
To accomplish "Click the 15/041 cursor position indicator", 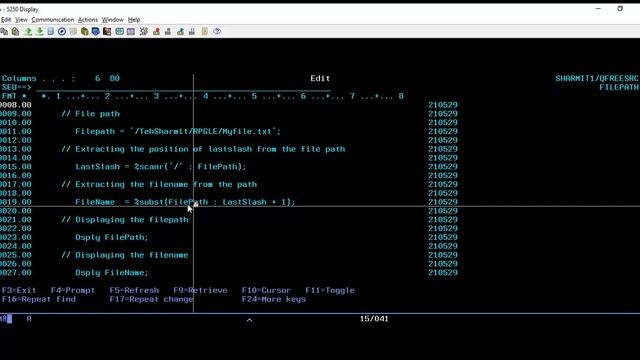I will (x=374, y=319).
